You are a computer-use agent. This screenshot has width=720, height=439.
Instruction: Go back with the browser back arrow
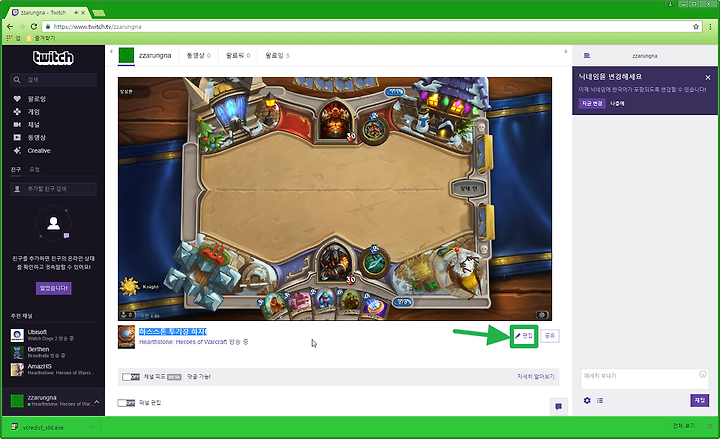[10, 27]
